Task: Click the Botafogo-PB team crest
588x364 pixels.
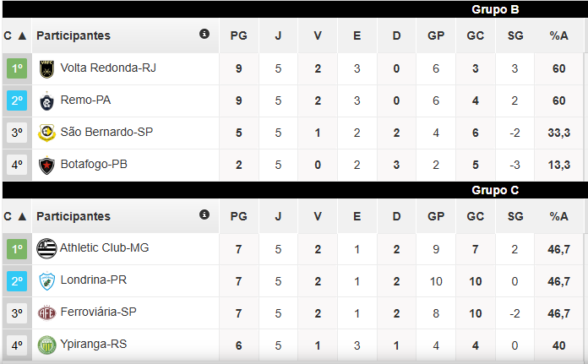Action: [46, 165]
